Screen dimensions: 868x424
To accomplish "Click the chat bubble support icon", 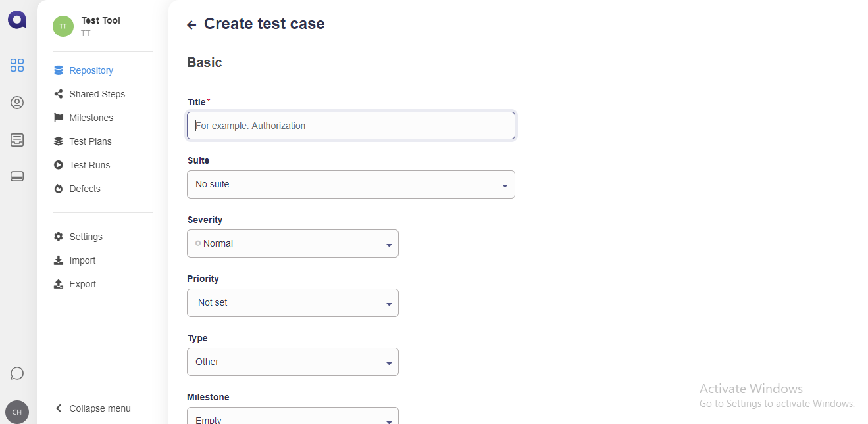I will [17, 373].
